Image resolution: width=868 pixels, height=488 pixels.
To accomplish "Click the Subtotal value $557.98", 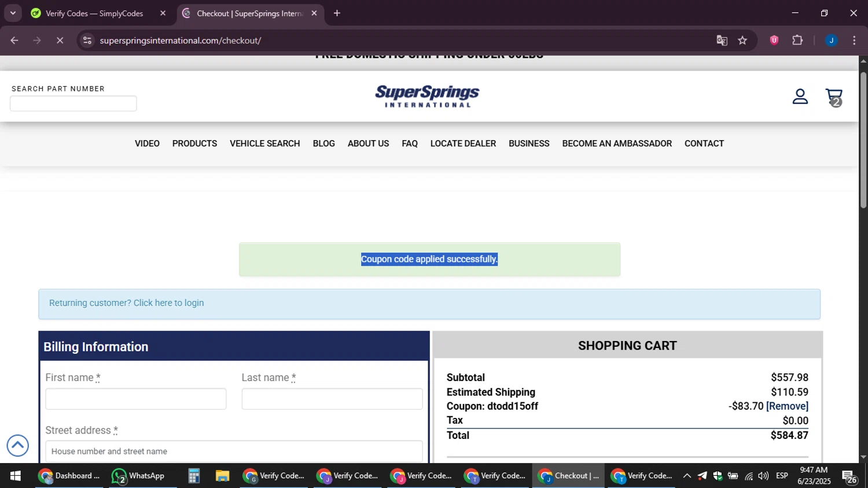I will coord(789,377).
